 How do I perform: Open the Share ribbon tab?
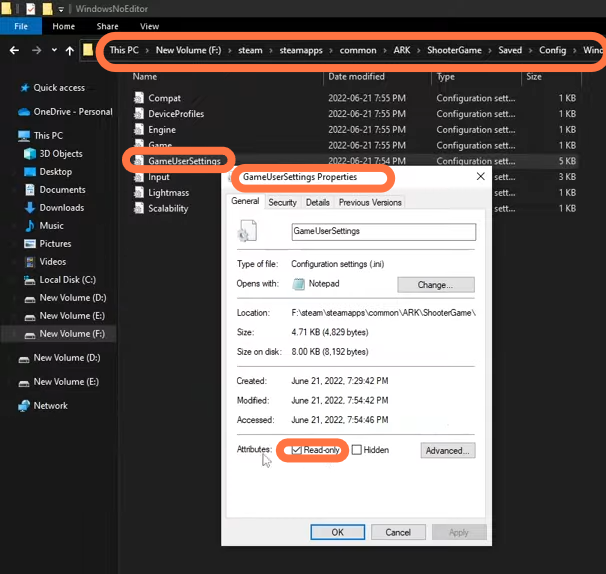pyautogui.click(x=107, y=26)
